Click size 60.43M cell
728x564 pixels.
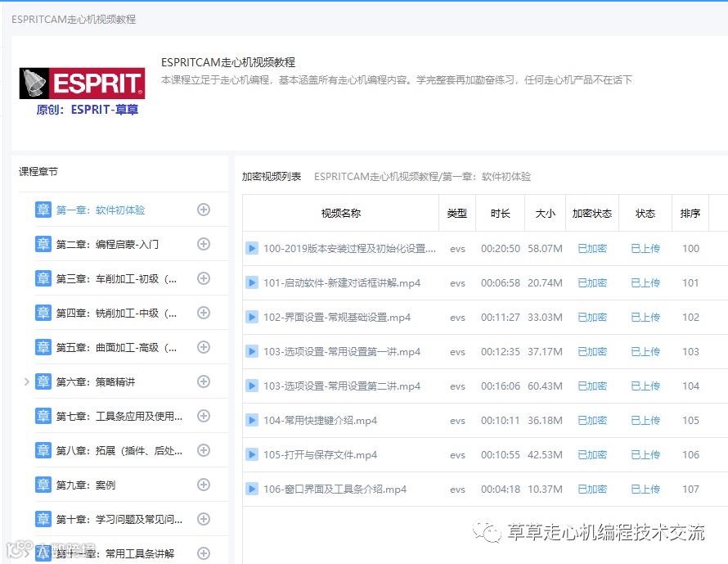pos(545,386)
